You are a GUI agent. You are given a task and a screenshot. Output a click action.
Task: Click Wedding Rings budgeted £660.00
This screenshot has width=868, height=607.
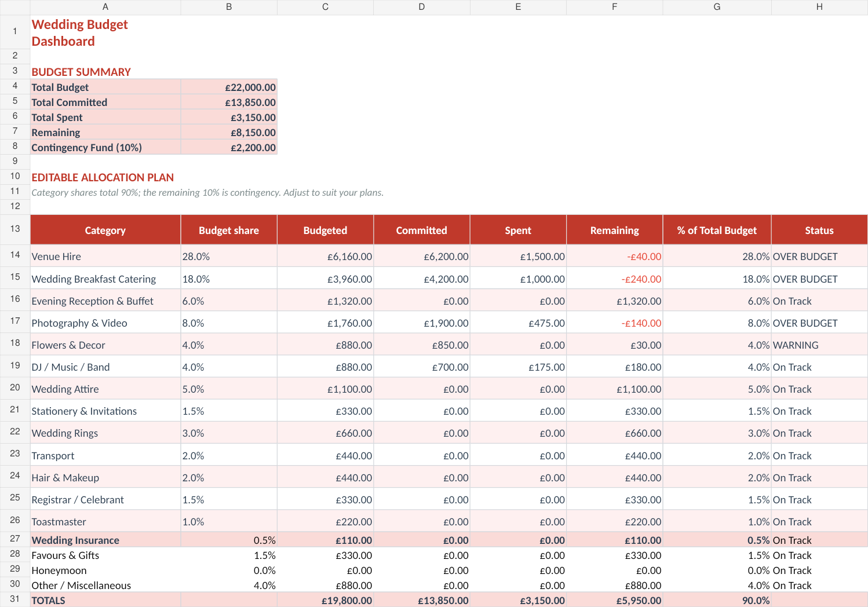tap(325, 433)
